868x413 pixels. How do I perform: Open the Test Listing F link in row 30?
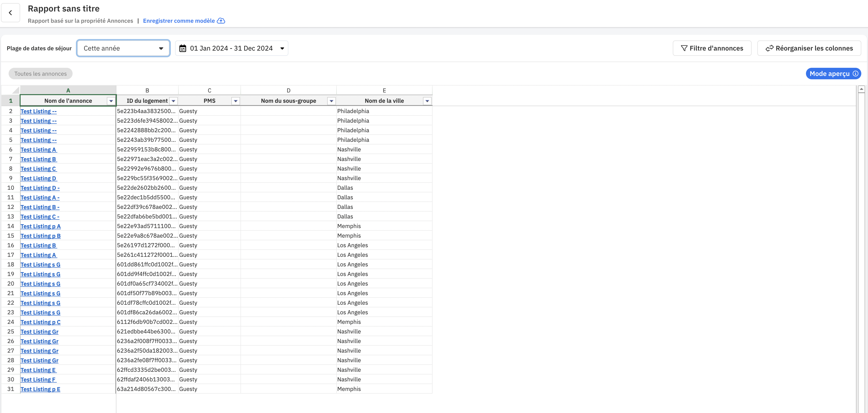point(38,380)
